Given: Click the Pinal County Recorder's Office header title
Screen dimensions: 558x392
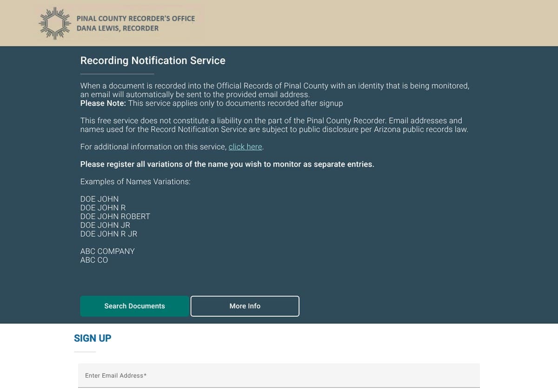Looking at the screenshot, I should coord(136,19).
